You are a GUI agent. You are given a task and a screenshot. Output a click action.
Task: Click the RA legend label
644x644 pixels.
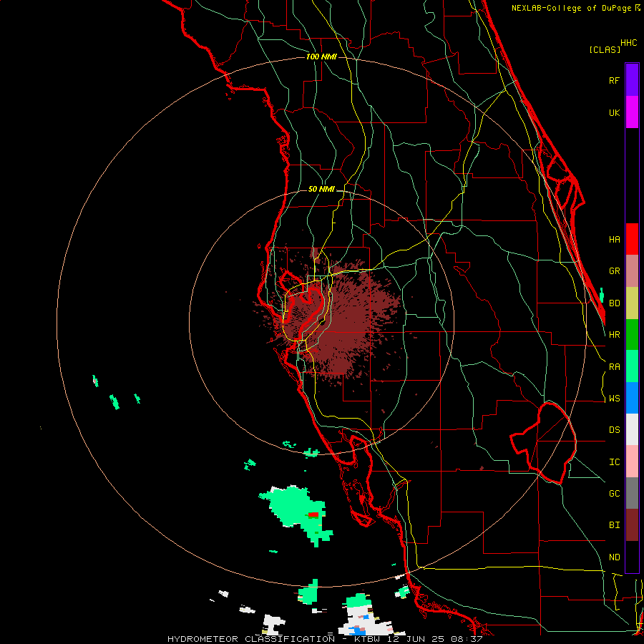[614, 367]
